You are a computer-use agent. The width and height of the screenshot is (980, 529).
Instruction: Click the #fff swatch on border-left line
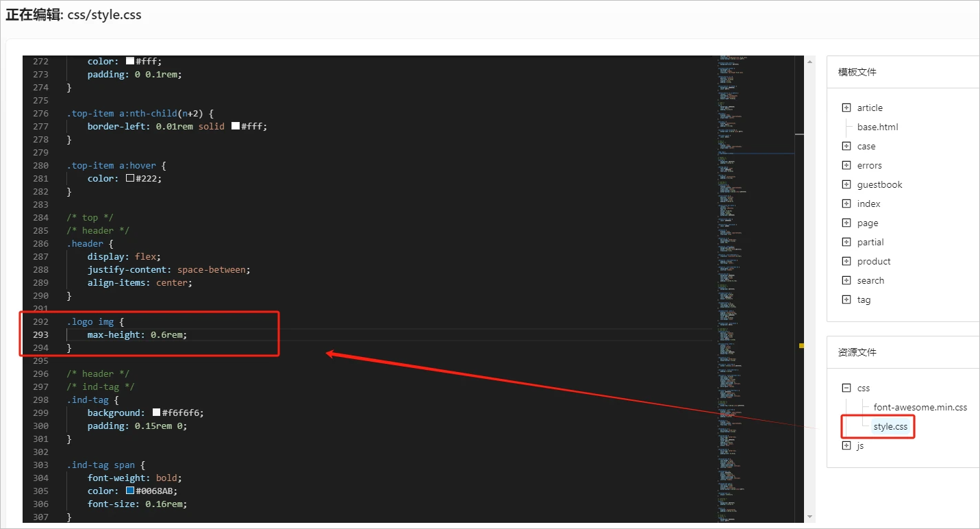click(235, 126)
